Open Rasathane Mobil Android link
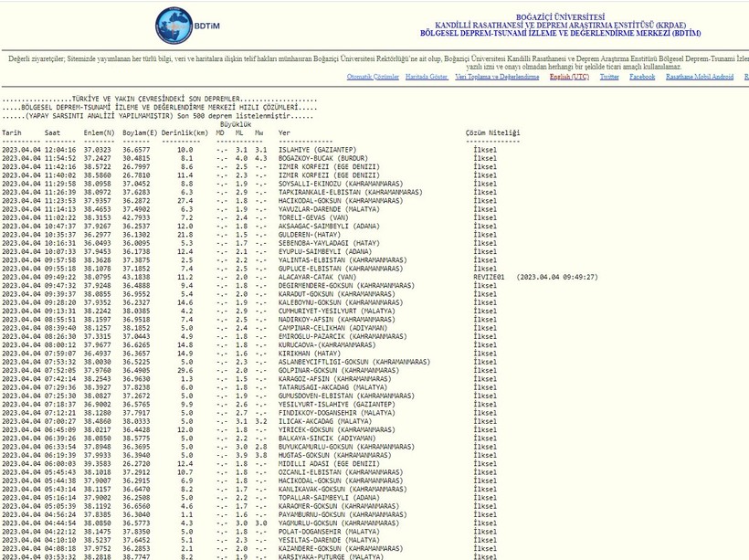Screen dimensions: 749x560 pos(700,77)
